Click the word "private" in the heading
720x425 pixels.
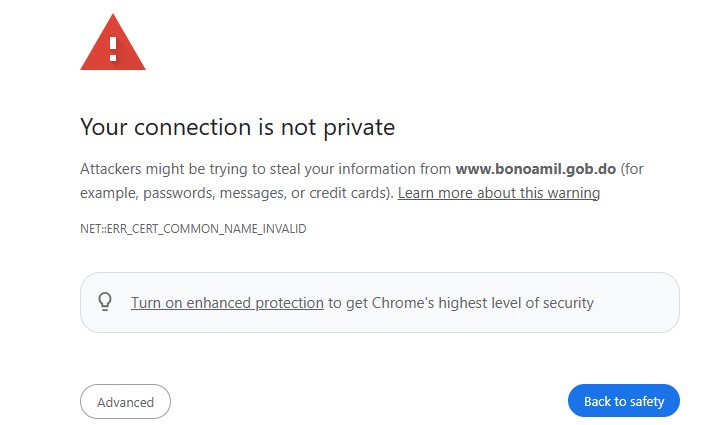[x=361, y=127]
